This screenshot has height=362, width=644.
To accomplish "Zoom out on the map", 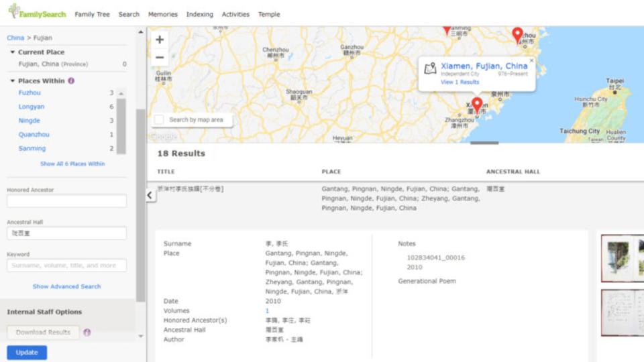I will click(160, 58).
